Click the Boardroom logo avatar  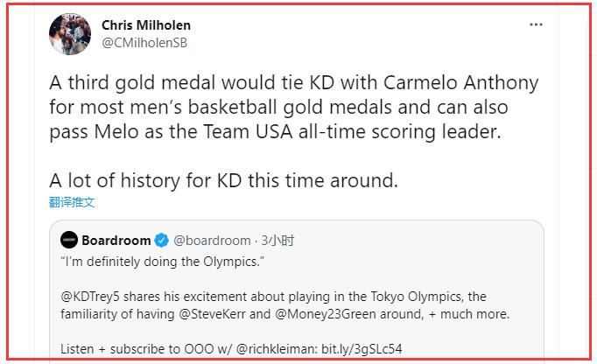(69, 240)
